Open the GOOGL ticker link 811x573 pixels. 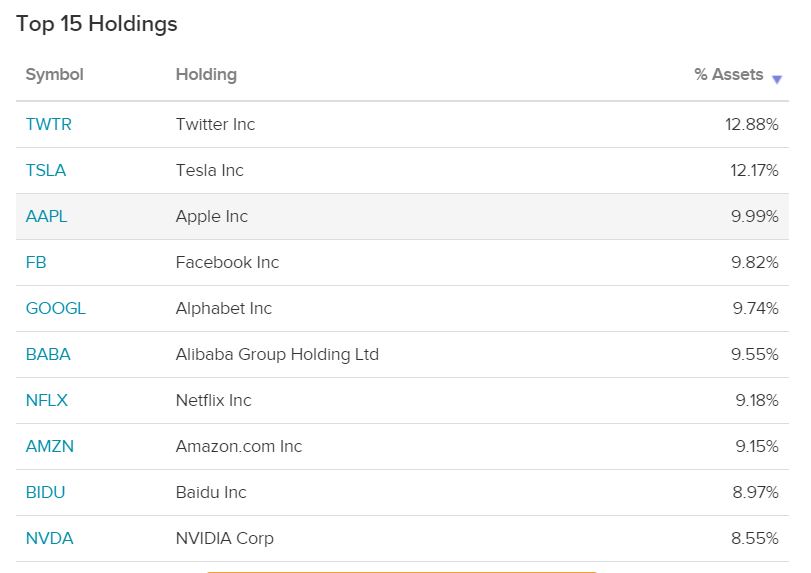point(55,308)
